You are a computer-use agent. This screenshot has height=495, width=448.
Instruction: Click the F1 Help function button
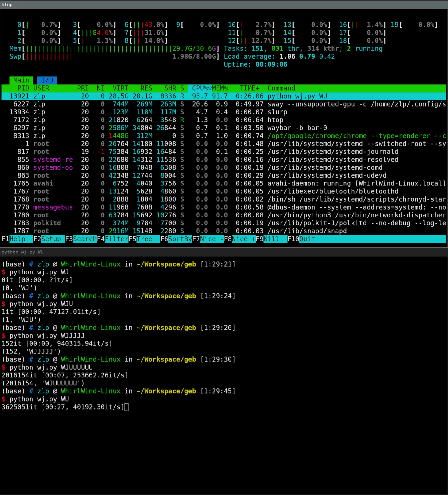[17, 239]
